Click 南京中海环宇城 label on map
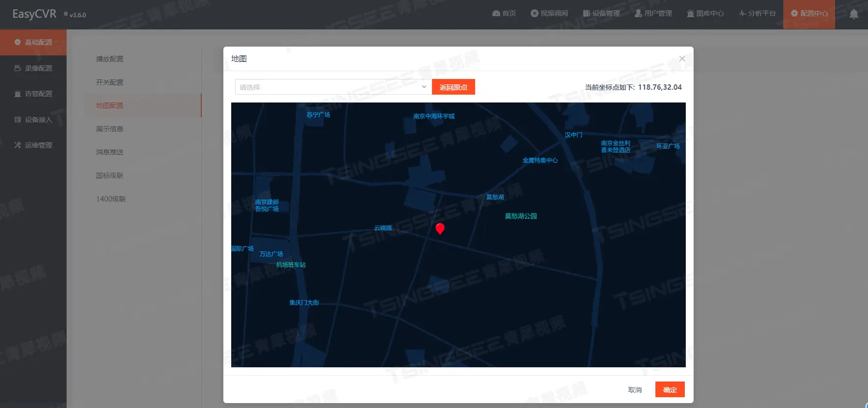The height and width of the screenshot is (408, 868). point(434,116)
